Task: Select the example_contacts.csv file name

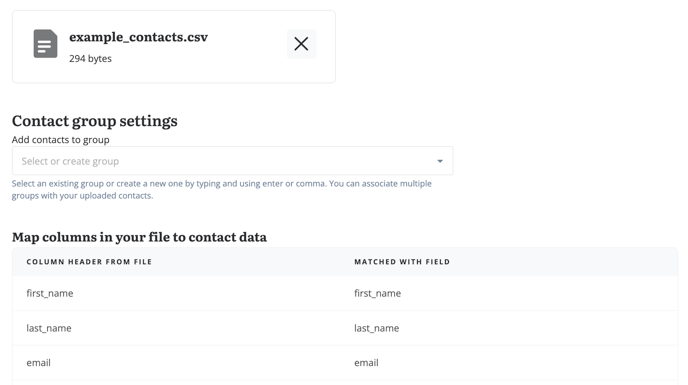Action: pyautogui.click(x=139, y=37)
